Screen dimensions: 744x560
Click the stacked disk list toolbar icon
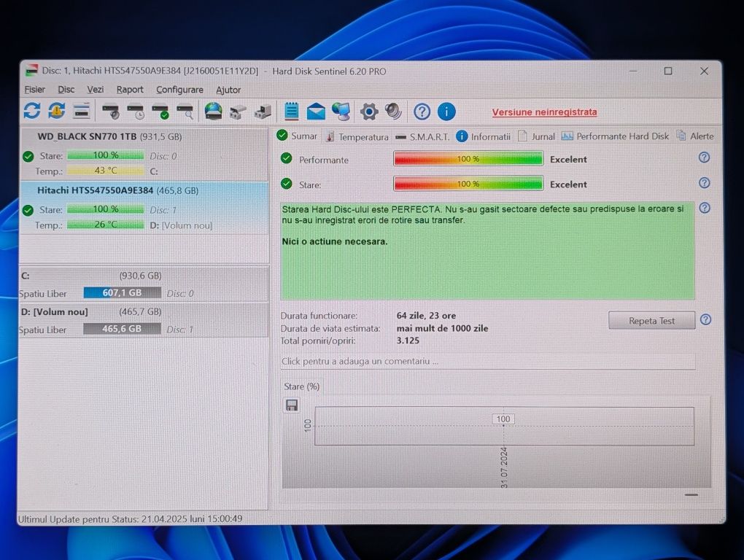[82, 112]
